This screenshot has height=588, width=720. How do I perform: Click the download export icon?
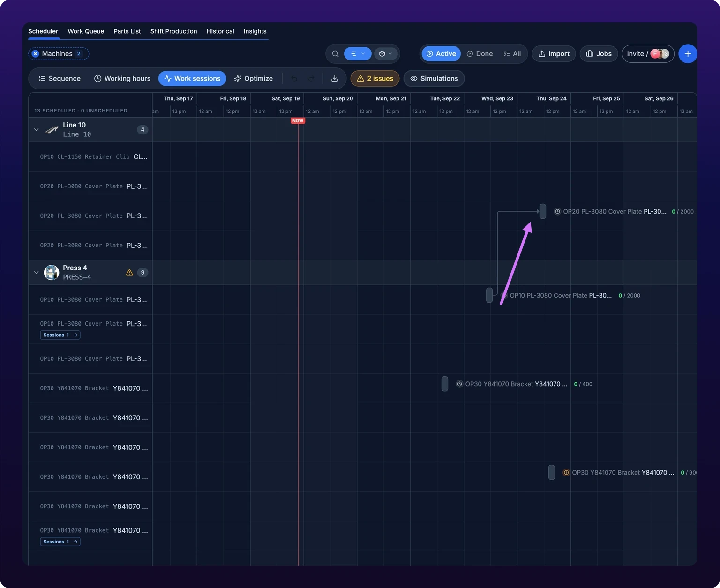click(x=335, y=79)
